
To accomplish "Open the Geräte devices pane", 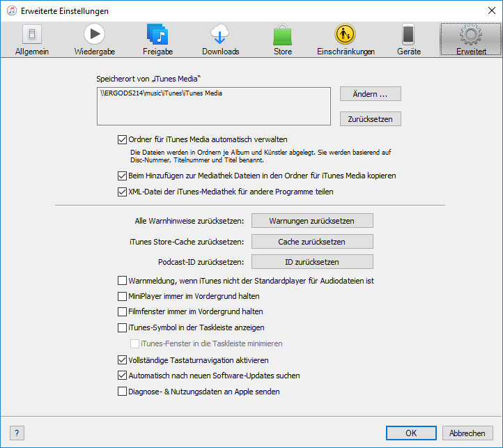I will coord(408,40).
